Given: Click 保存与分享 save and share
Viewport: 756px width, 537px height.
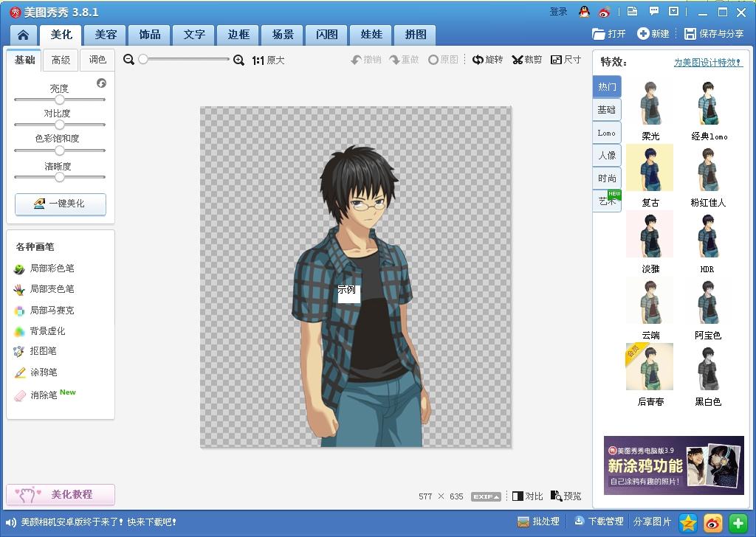Looking at the screenshot, I should [714, 34].
